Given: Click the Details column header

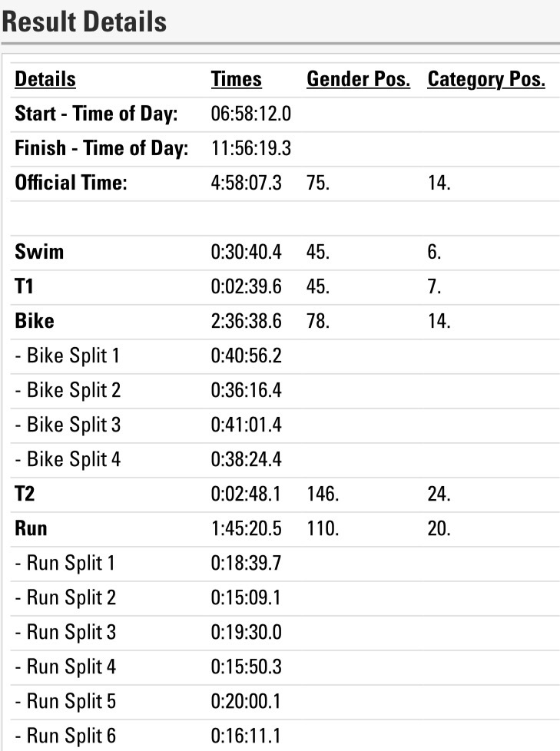Looking at the screenshot, I should point(45,79).
